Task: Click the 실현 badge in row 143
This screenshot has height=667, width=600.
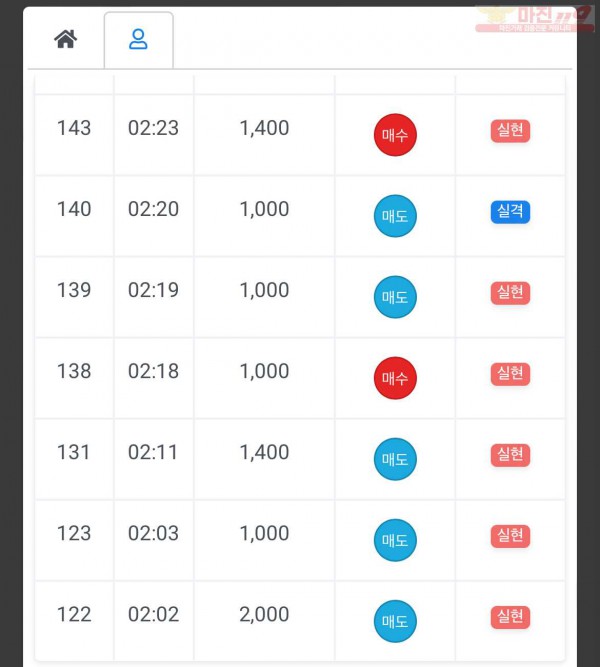Action: tap(510, 131)
